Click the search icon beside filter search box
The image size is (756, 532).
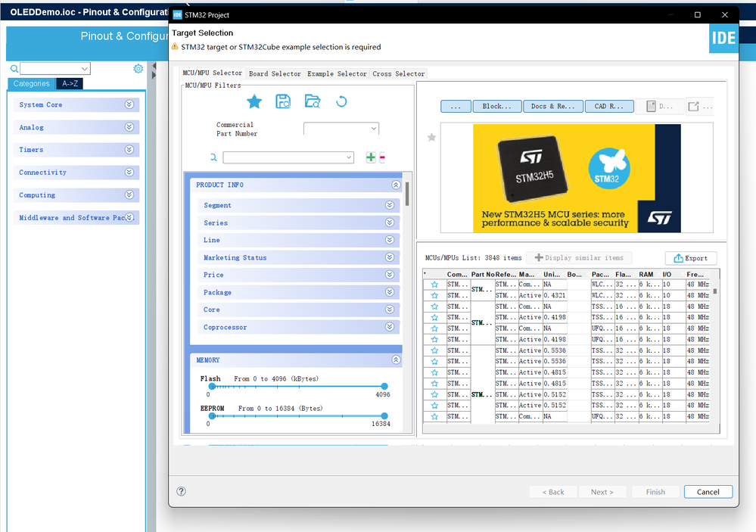pyautogui.click(x=213, y=157)
